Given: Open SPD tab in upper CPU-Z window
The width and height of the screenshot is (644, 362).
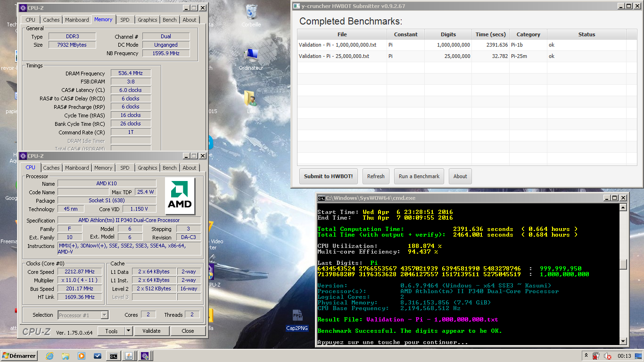Looking at the screenshot, I should (125, 20).
